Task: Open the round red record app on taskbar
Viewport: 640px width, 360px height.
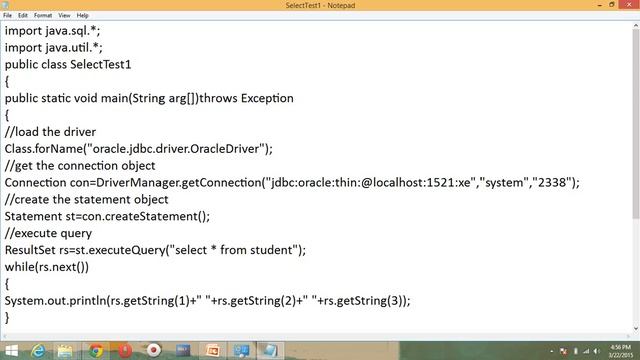Action: [x=154, y=350]
